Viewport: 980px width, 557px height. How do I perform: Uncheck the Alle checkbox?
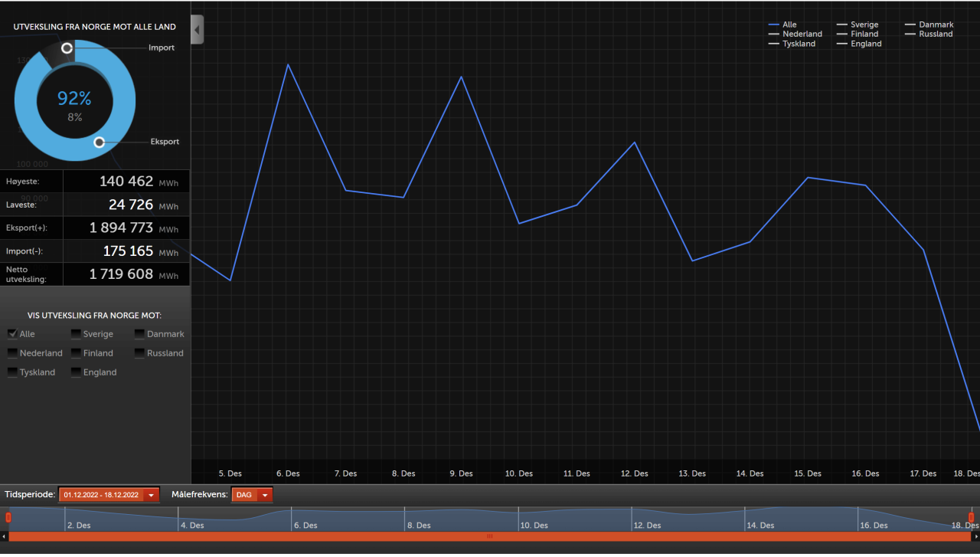click(13, 334)
